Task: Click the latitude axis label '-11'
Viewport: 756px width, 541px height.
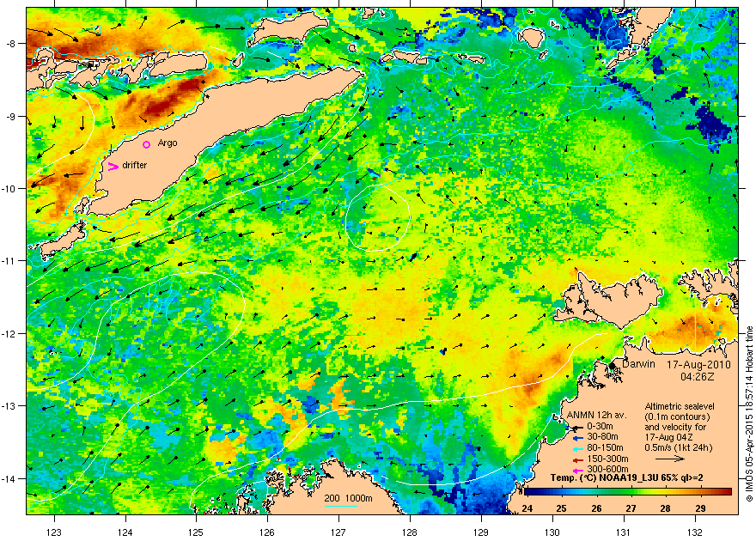Action: click(x=9, y=260)
